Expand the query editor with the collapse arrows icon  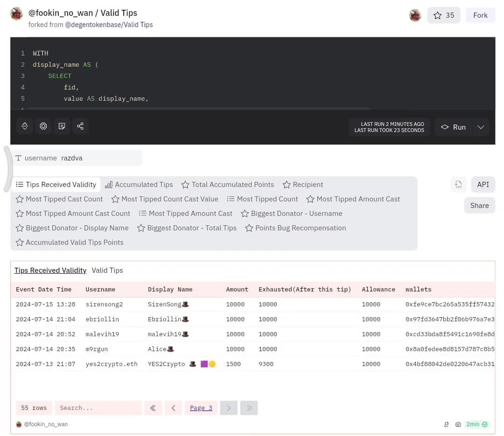point(25,126)
